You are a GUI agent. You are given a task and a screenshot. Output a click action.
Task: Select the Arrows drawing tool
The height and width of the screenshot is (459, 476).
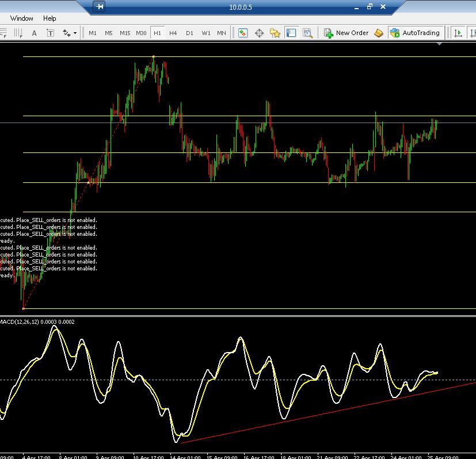click(67, 33)
